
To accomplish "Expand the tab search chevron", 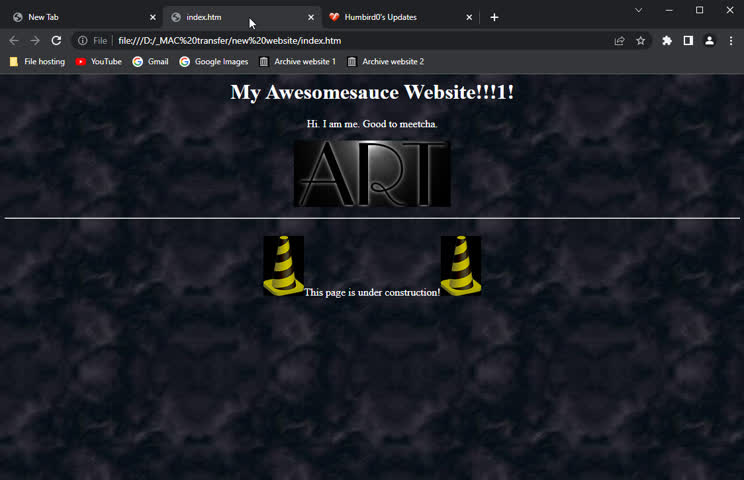I will tap(638, 10).
